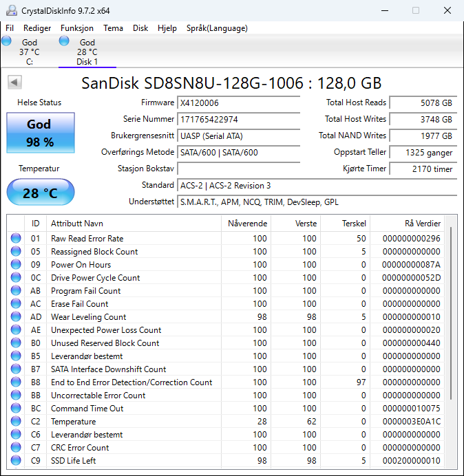Open the Disk menu
This screenshot has width=464, height=476.
point(140,28)
